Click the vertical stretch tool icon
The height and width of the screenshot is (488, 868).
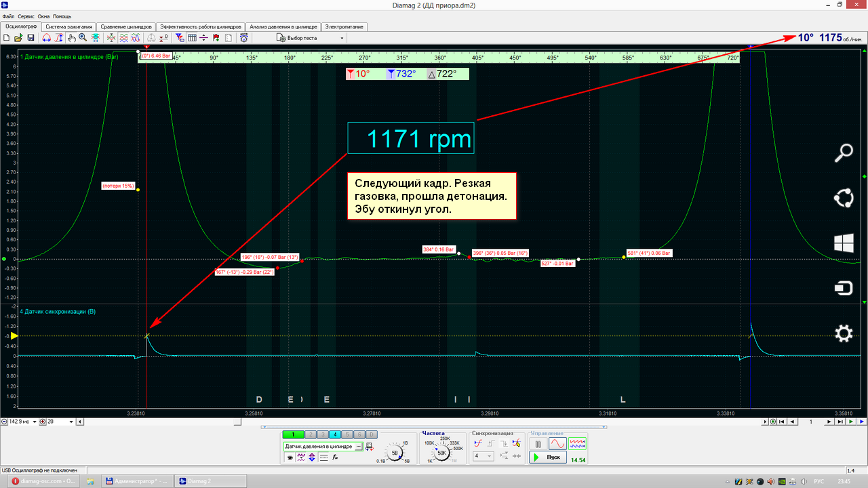[59, 37]
